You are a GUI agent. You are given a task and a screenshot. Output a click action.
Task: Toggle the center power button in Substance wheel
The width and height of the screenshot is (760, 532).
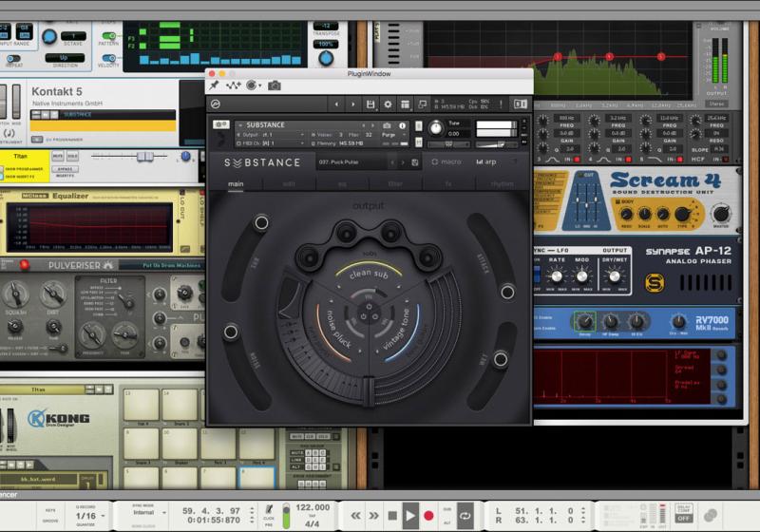[x=369, y=308]
